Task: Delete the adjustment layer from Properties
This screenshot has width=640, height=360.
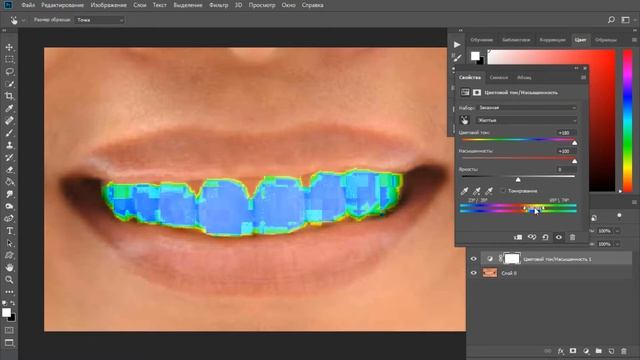Action: coord(573,237)
